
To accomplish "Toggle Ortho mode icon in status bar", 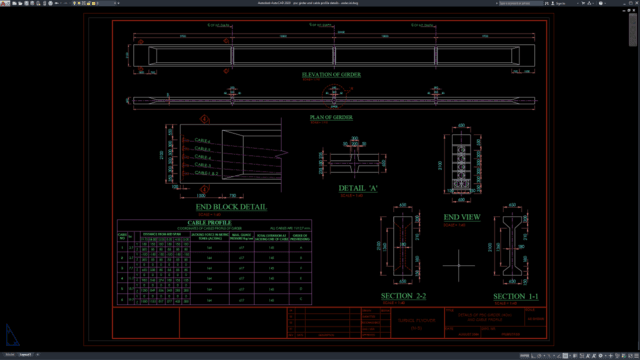I will 533,356.
